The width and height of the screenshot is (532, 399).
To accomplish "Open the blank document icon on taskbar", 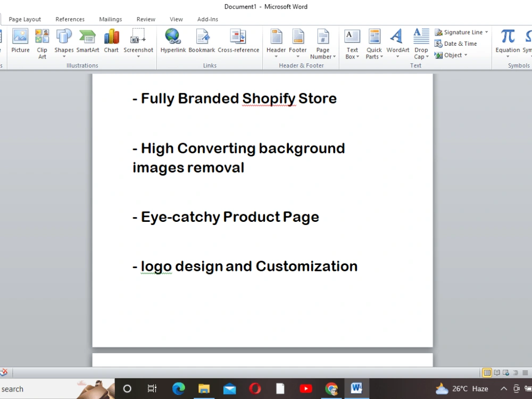I will coord(280,388).
